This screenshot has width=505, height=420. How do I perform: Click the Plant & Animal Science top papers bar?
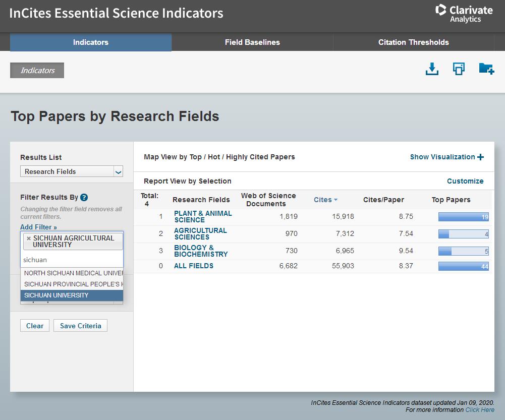point(463,217)
